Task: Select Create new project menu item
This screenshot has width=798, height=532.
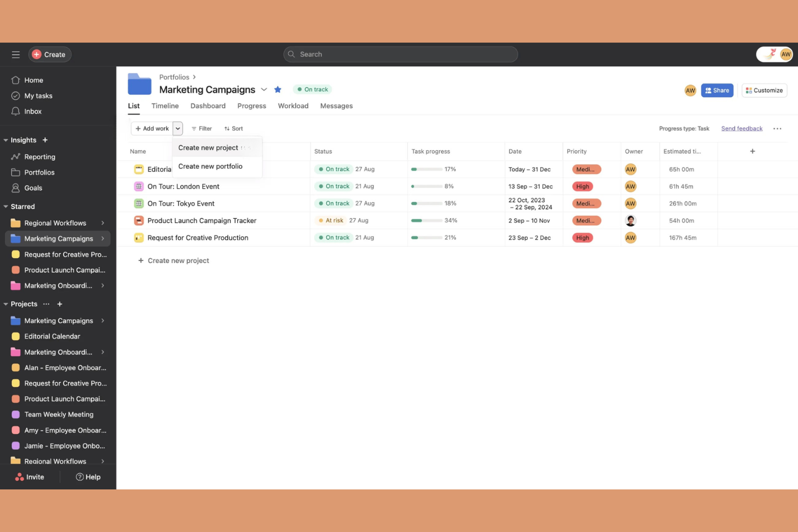Action: (217, 148)
